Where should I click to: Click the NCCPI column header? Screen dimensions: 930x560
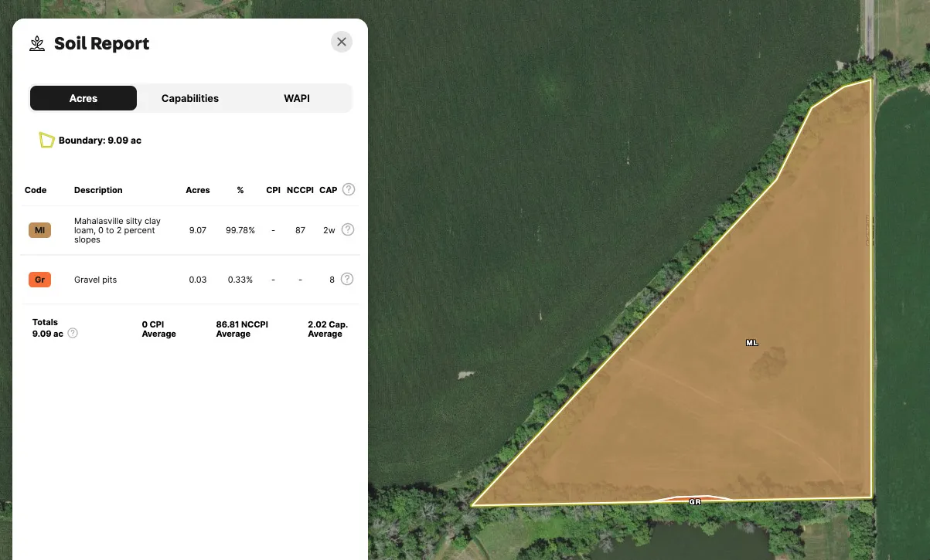[x=300, y=190]
